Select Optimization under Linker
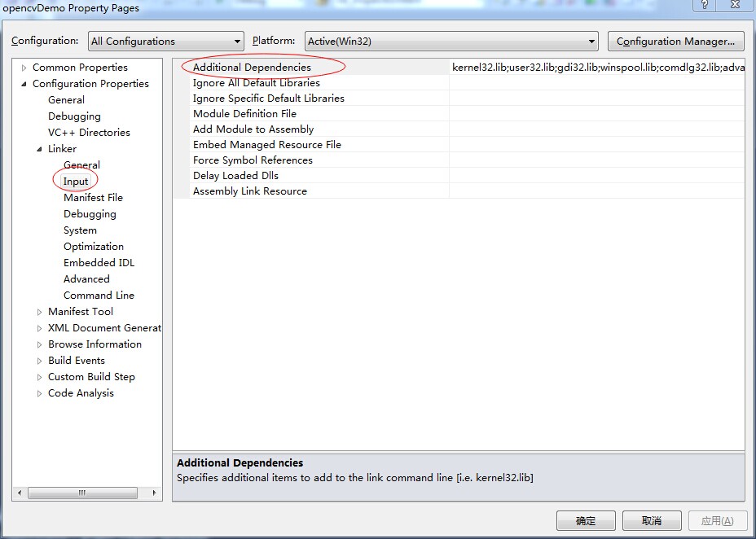This screenshot has height=539, width=756. [94, 247]
